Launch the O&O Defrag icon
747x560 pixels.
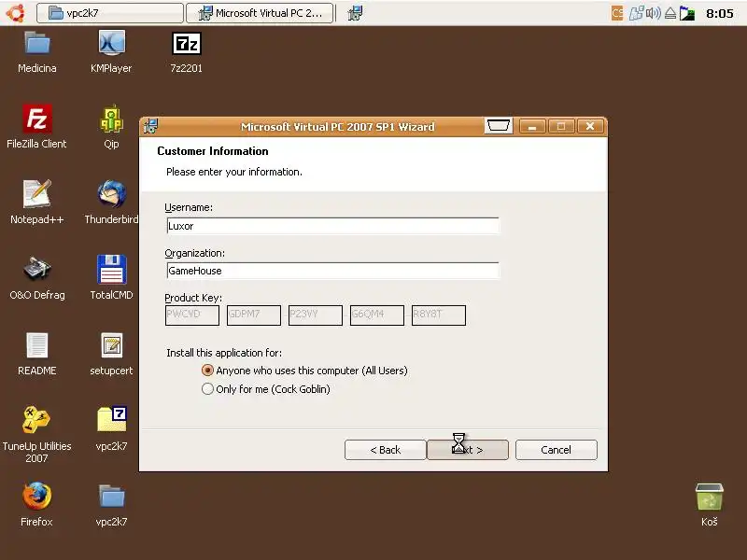(36, 270)
